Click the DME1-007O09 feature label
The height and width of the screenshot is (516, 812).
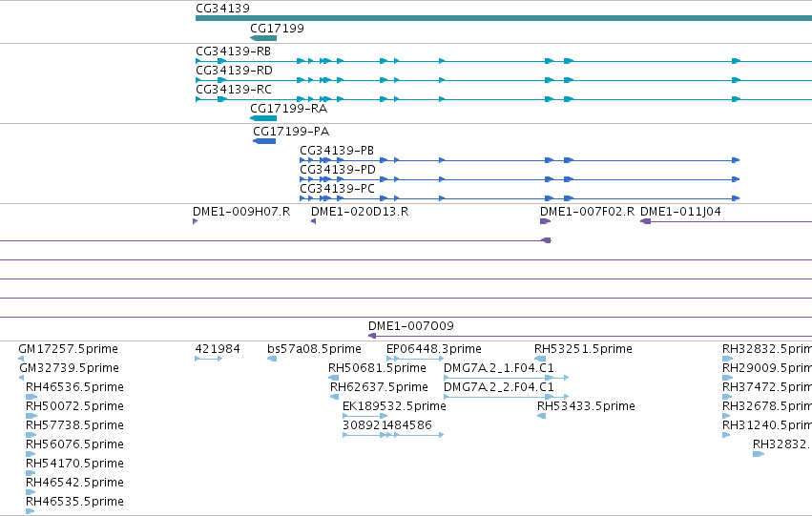click(410, 326)
